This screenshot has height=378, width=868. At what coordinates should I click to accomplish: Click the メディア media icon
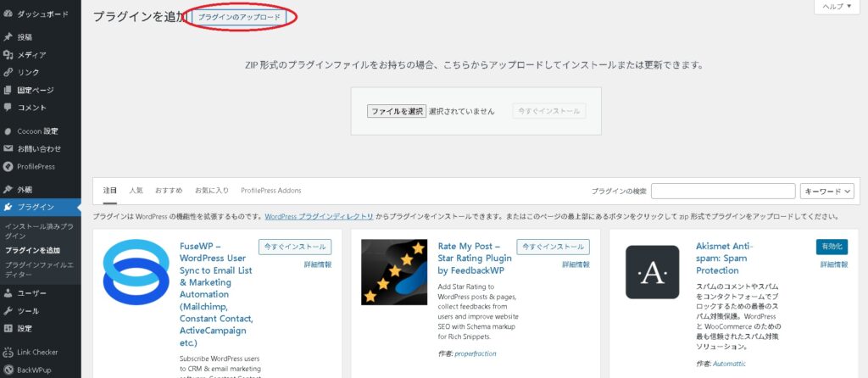(8, 55)
